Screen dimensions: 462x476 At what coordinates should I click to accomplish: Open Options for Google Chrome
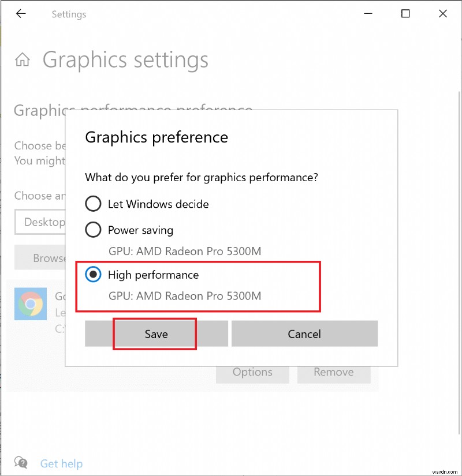(x=252, y=372)
